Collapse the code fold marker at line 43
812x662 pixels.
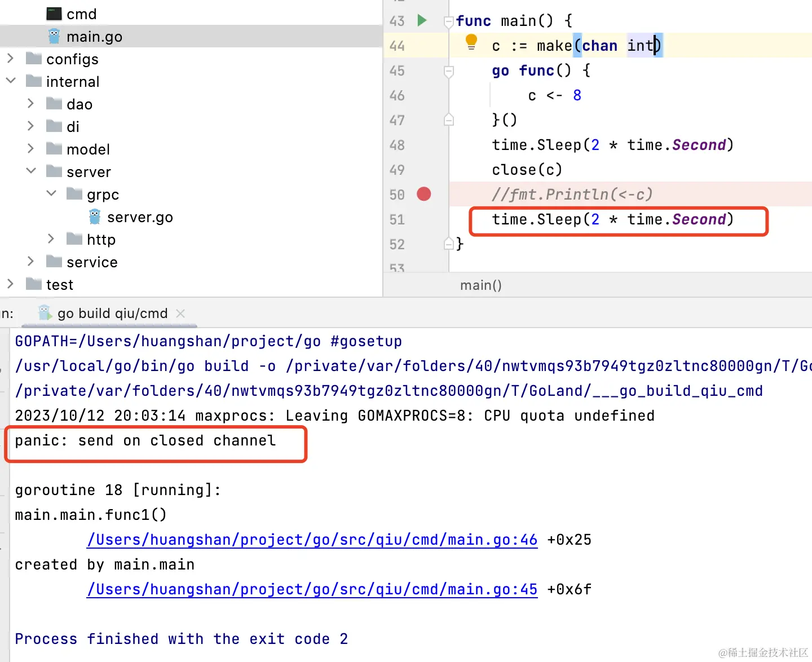[x=449, y=22]
